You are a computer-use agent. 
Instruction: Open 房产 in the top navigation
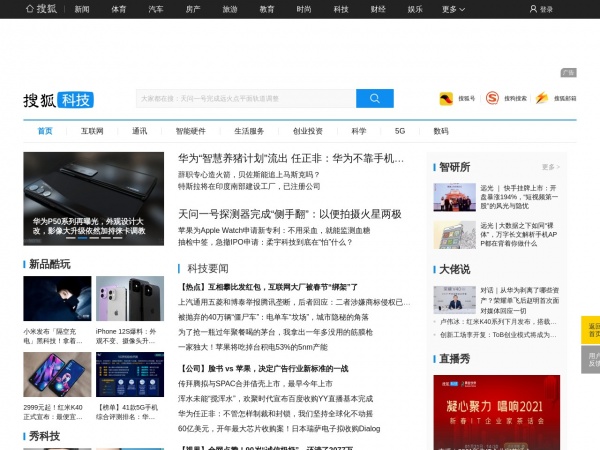[x=193, y=9]
